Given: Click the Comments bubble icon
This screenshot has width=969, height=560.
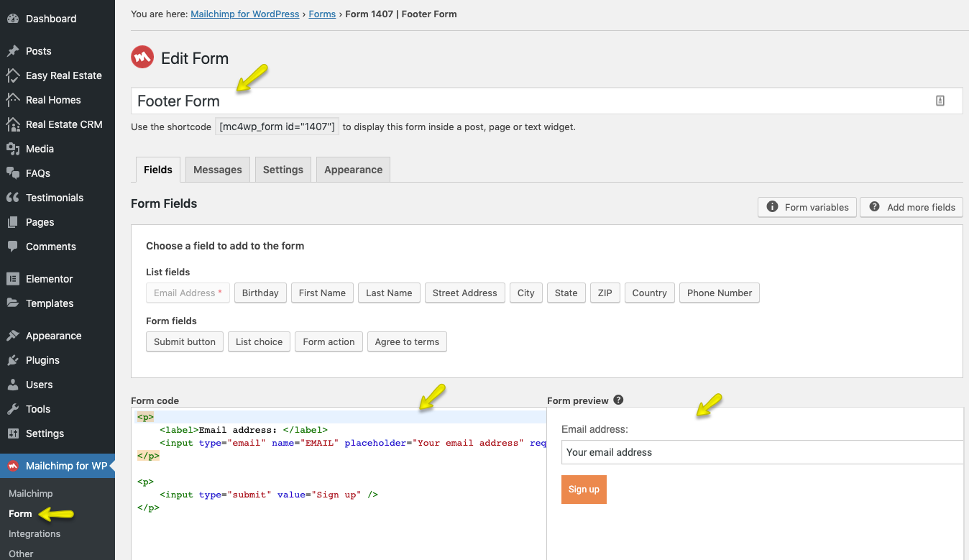Looking at the screenshot, I should [13, 247].
